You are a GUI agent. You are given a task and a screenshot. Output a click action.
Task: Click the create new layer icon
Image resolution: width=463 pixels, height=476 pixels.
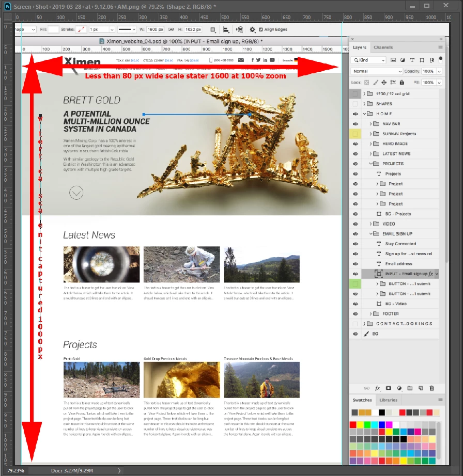coord(421,388)
